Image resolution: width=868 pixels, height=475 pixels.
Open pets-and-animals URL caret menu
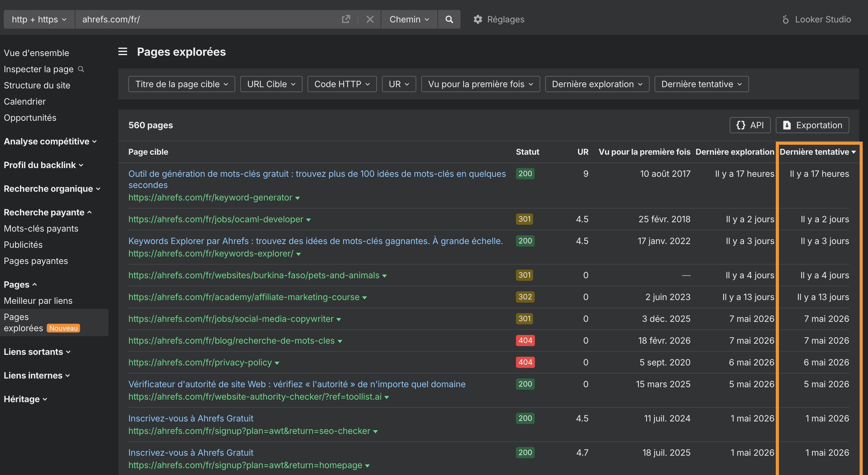(384, 276)
